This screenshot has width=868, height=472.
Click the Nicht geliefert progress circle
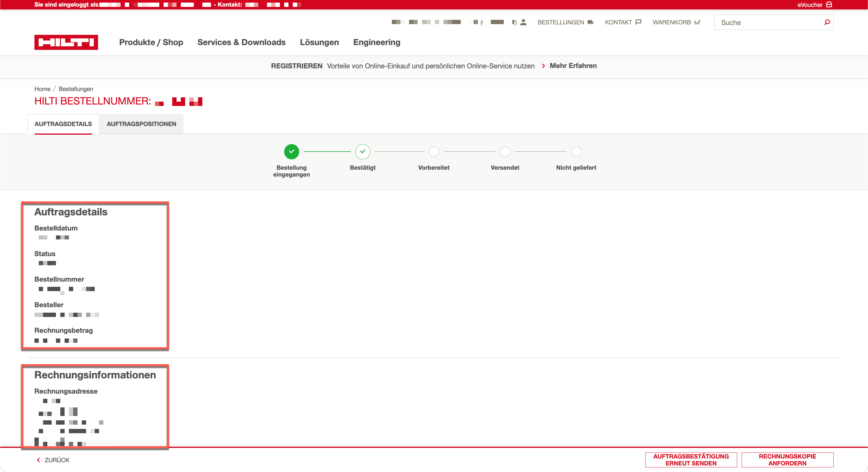coord(576,152)
